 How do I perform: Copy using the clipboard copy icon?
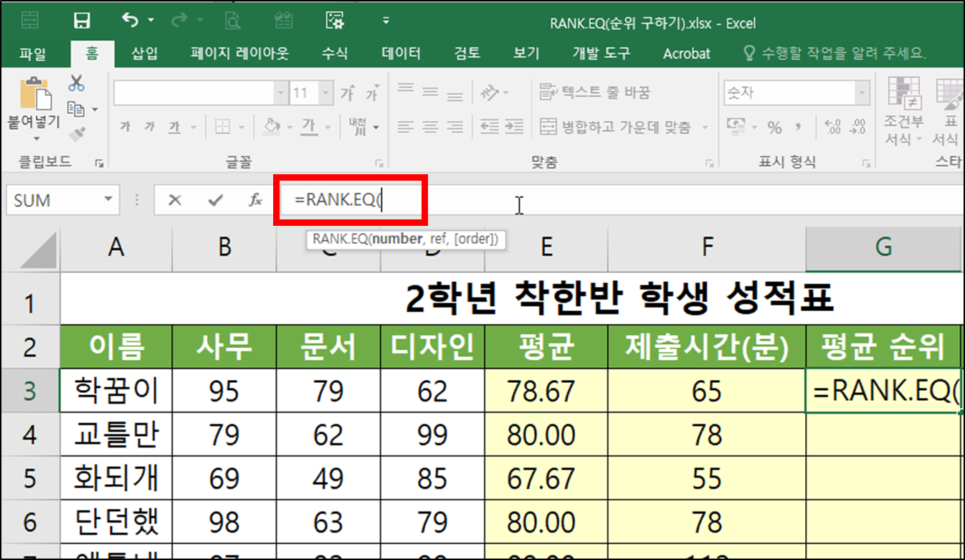tap(75, 109)
